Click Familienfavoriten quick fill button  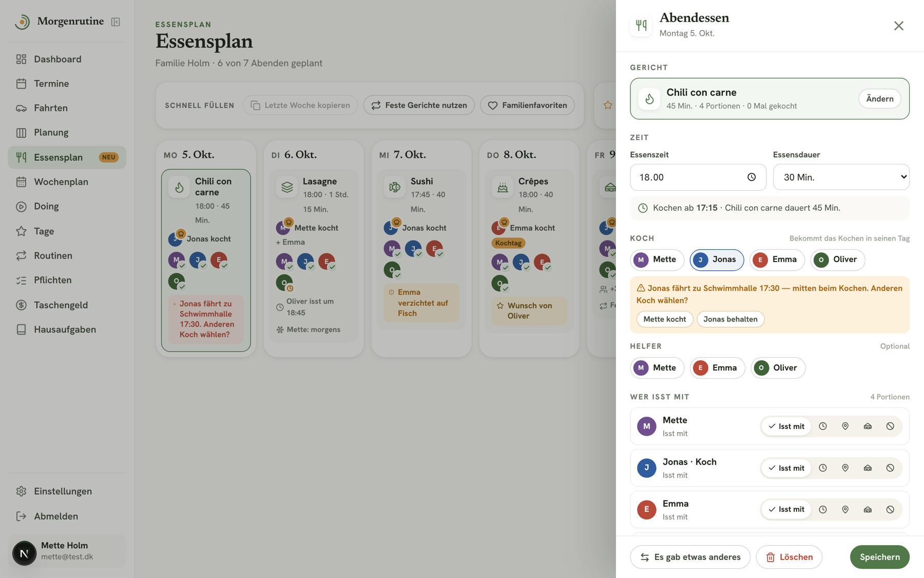[x=527, y=105]
